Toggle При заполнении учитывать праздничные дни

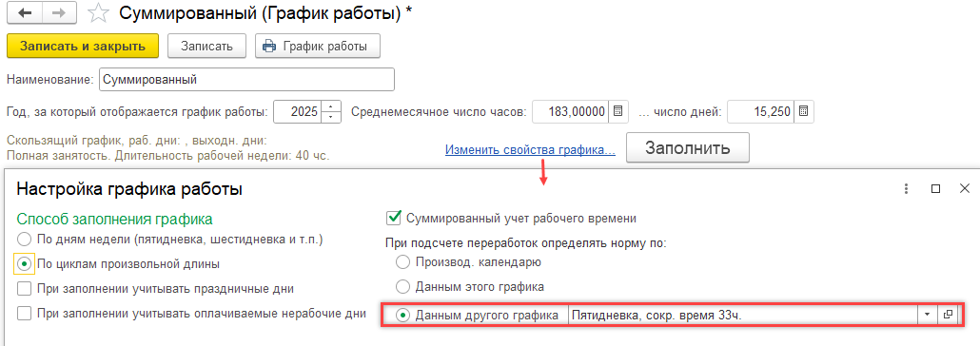24,289
